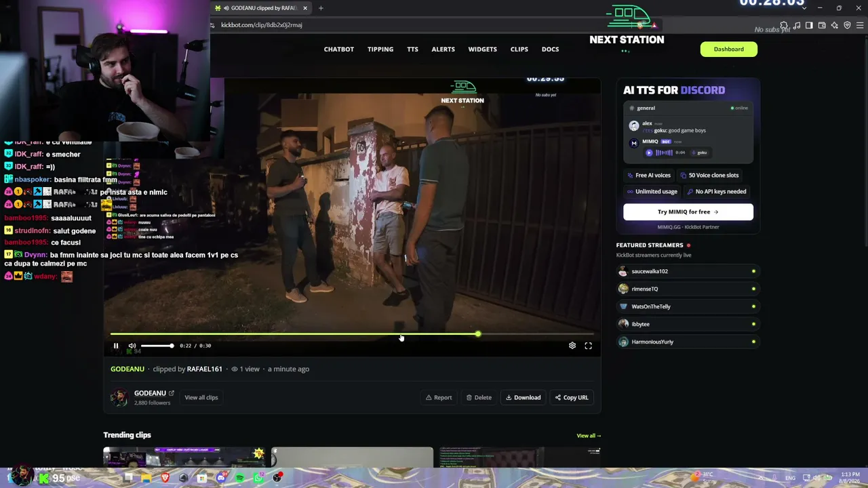Screen dimensions: 868x488
Task: Open View all trending clips link
Action: tap(589, 436)
